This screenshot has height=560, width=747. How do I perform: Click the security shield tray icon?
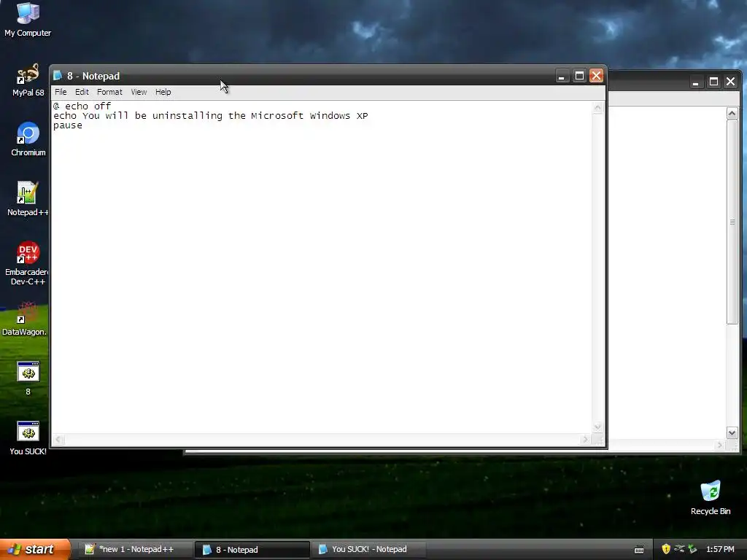(665, 549)
